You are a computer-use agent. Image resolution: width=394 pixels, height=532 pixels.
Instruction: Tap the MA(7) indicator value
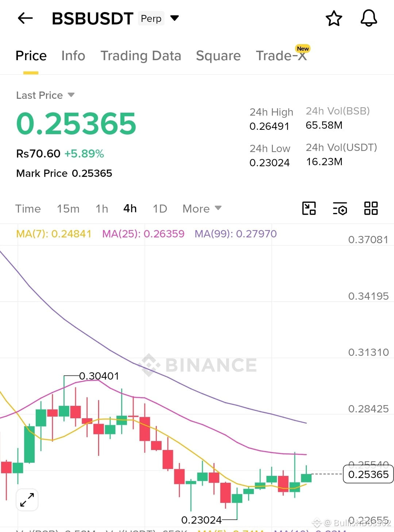[54, 234]
